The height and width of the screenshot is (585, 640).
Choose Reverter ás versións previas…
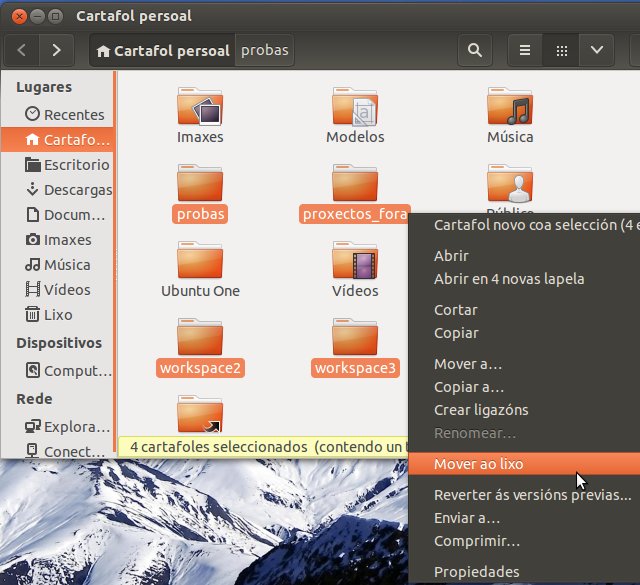[x=524, y=495]
